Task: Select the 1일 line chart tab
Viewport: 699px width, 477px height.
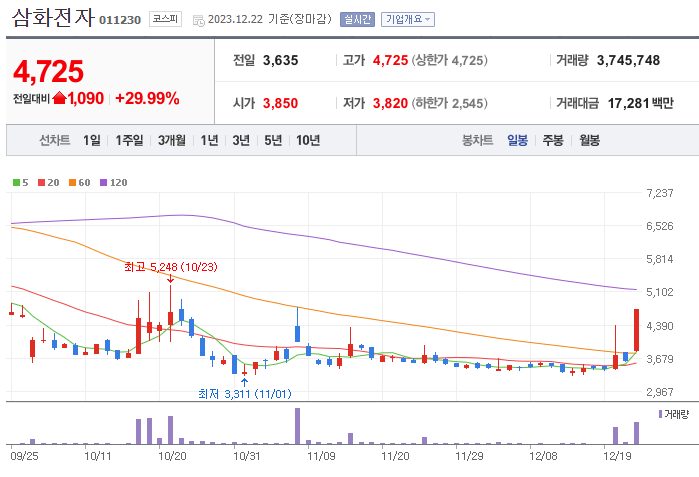Action: coord(91,140)
